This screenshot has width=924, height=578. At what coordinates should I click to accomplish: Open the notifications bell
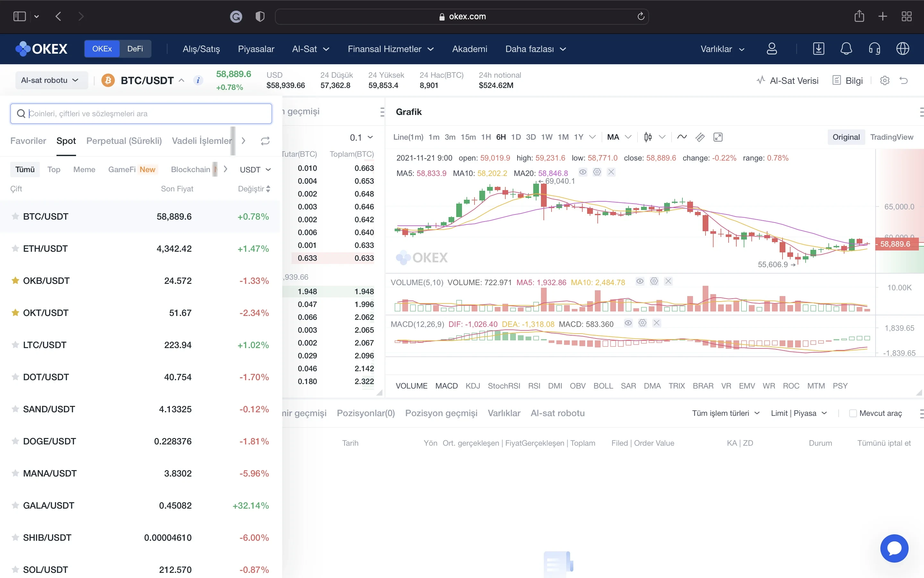click(846, 48)
